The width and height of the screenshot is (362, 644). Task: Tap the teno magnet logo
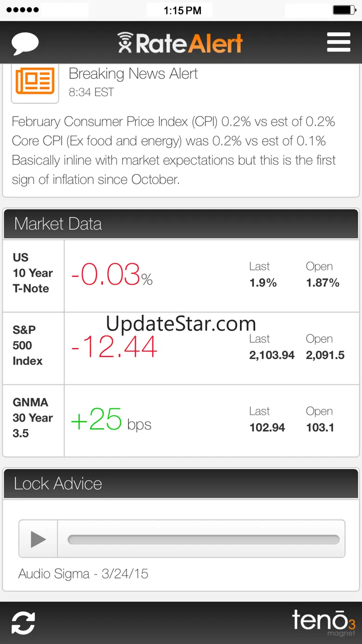point(323,623)
